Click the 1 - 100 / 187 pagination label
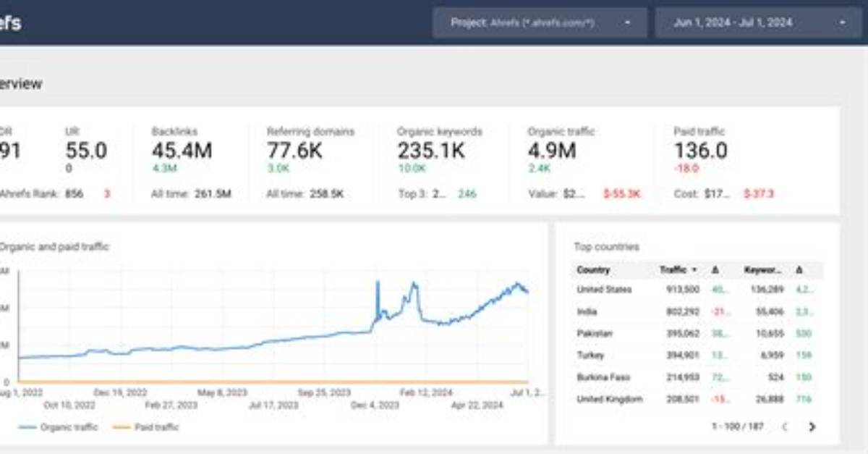The height and width of the screenshot is (454, 868). 738,427
